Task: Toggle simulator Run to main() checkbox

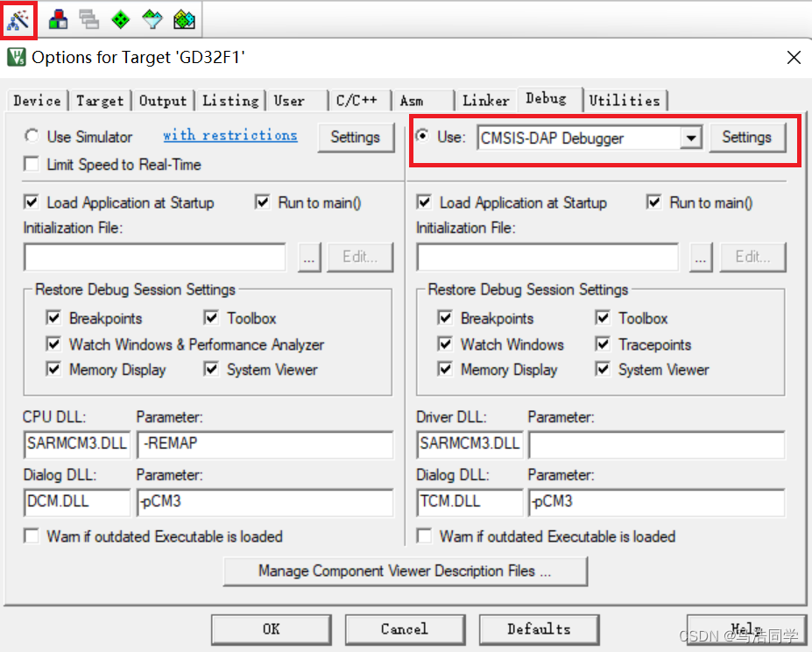Action: coord(263,202)
